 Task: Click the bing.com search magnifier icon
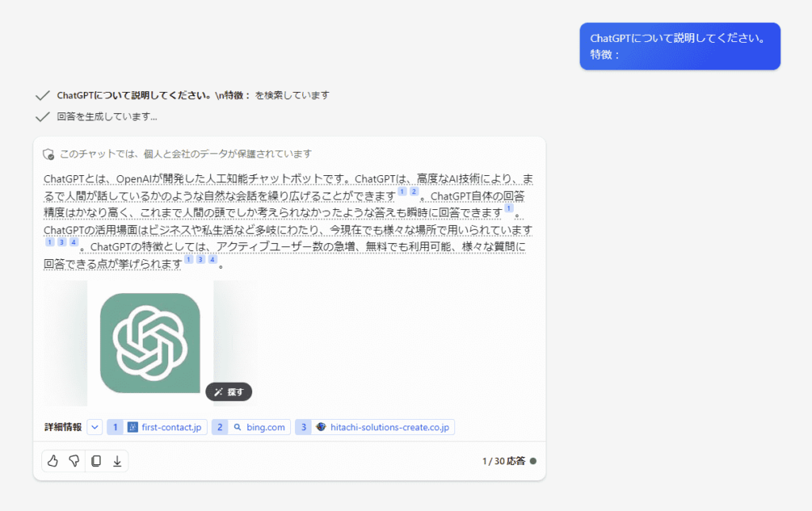click(x=237, y=427)
